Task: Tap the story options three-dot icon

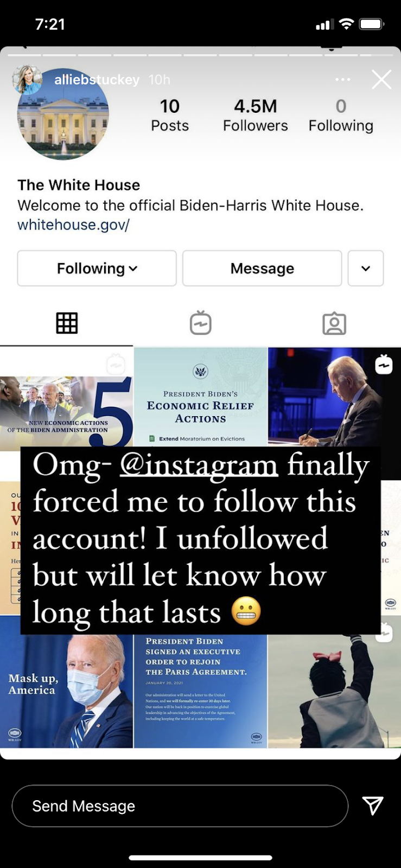Action: point(342,80)
